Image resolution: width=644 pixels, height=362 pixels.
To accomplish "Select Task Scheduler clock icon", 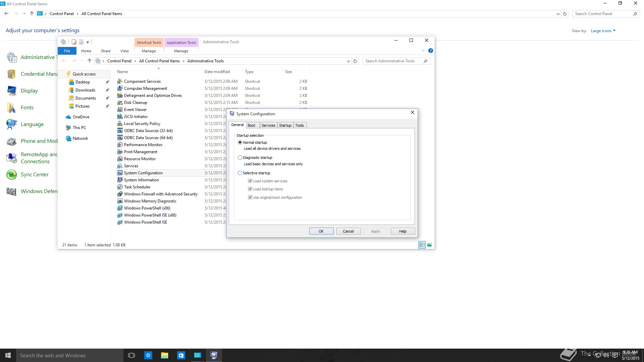I will 120,187.
